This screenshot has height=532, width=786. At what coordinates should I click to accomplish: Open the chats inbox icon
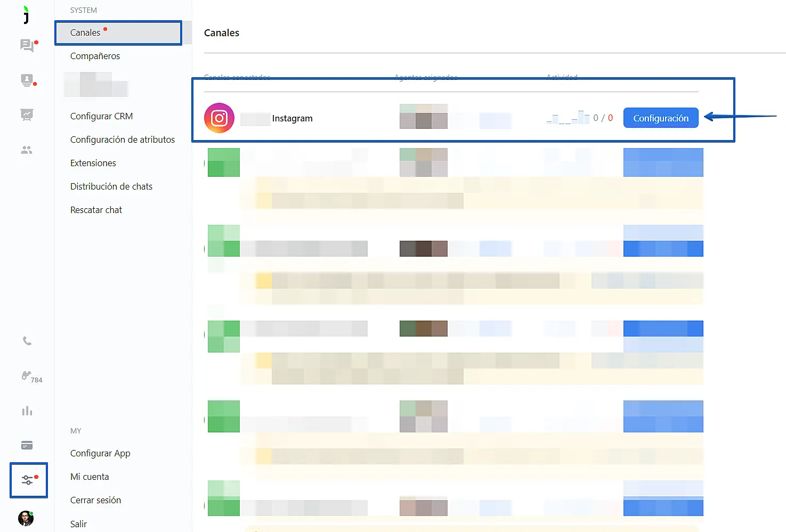click(x=27, y=46)
